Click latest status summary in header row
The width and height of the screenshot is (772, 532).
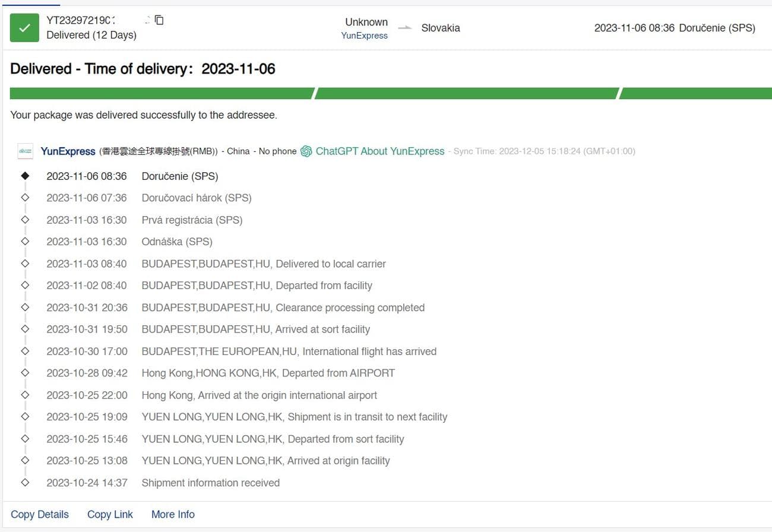675,28
